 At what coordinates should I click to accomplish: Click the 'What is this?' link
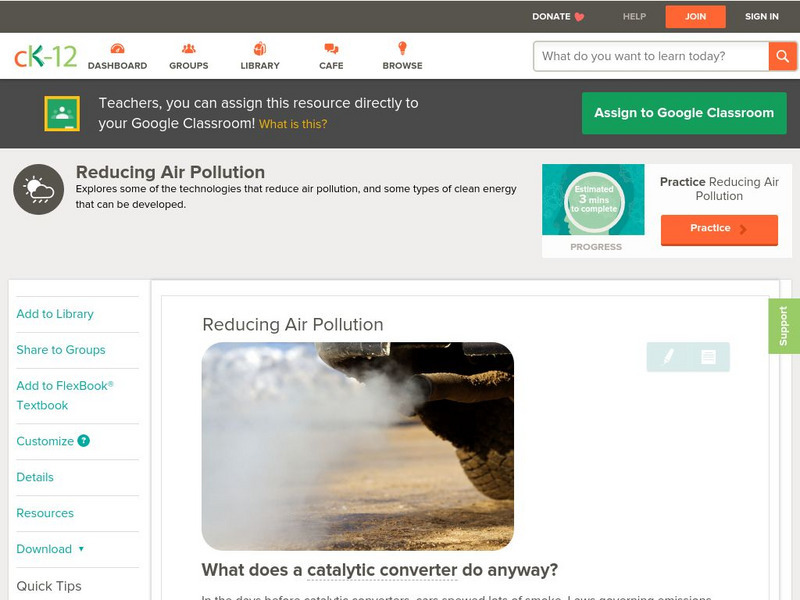(293, 125)
